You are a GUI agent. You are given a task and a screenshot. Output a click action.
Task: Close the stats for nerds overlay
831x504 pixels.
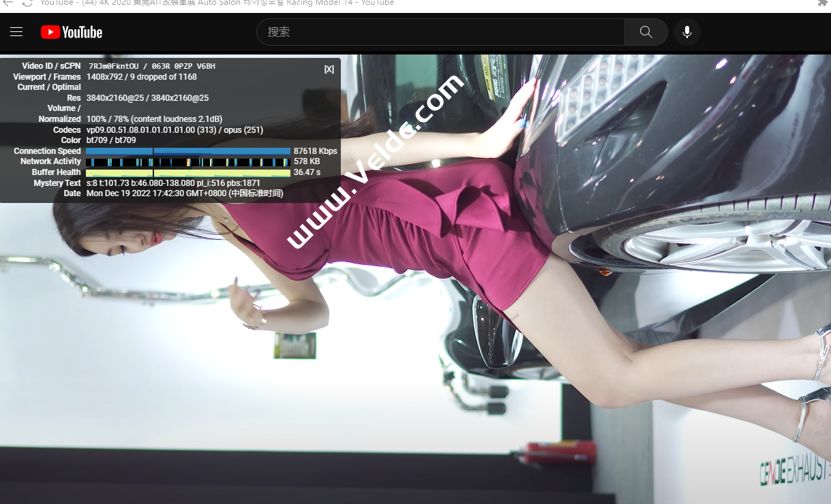329,69
